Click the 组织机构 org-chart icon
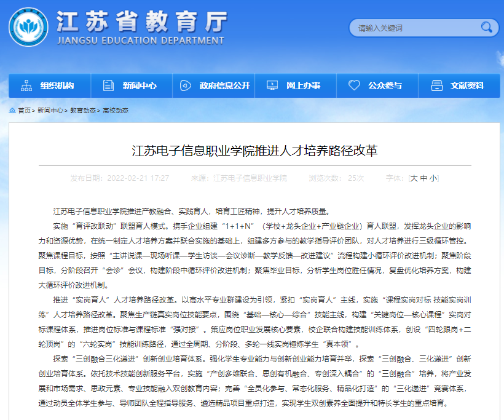The image size is (504, 420). coord(26,85)
